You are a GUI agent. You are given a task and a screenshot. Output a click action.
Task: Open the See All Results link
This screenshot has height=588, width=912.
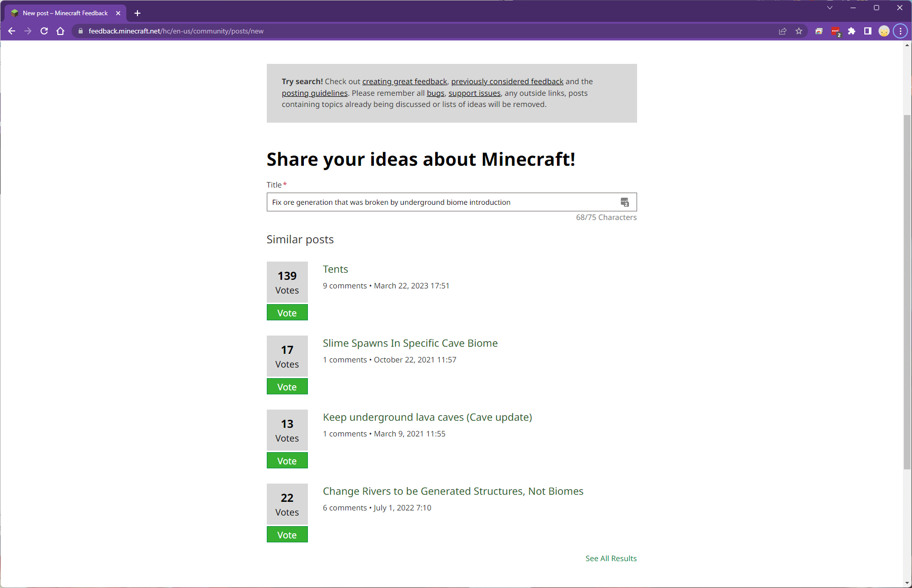pyautogui.click(x=611, y=558)
